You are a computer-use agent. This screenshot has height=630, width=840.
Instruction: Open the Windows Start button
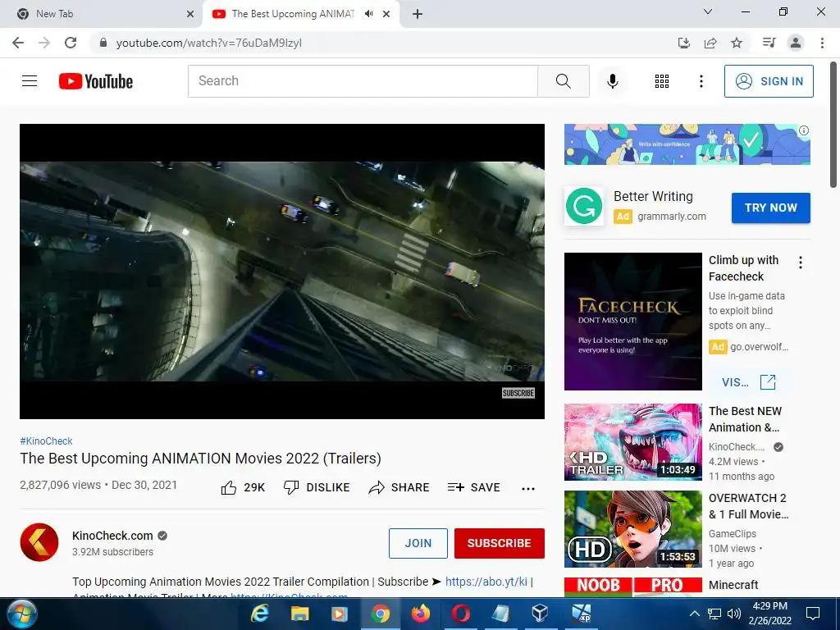22,614
